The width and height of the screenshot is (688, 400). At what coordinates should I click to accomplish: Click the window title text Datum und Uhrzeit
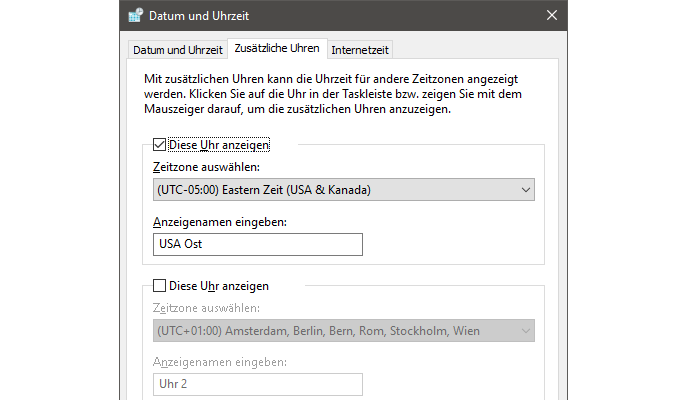[199, 16]
